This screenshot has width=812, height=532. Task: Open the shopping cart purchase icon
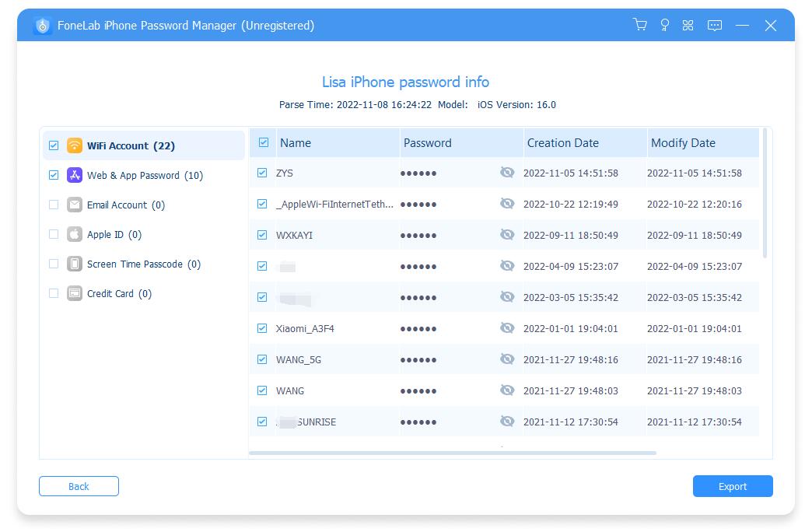coord(640,25)
